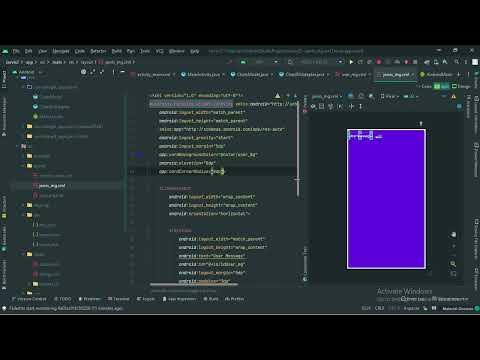Run the app with the green play icon
The width and height of the screenshot is (480, 360).
click(x=351, y=62)
